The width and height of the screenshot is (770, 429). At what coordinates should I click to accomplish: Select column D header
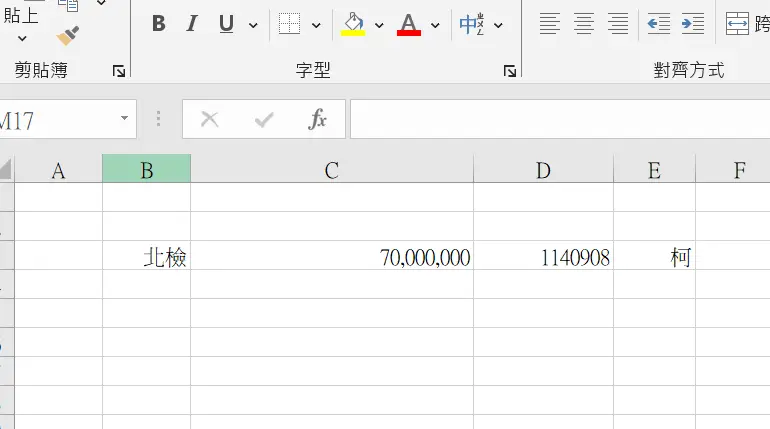pyautogui.click(x=544, y=170)
